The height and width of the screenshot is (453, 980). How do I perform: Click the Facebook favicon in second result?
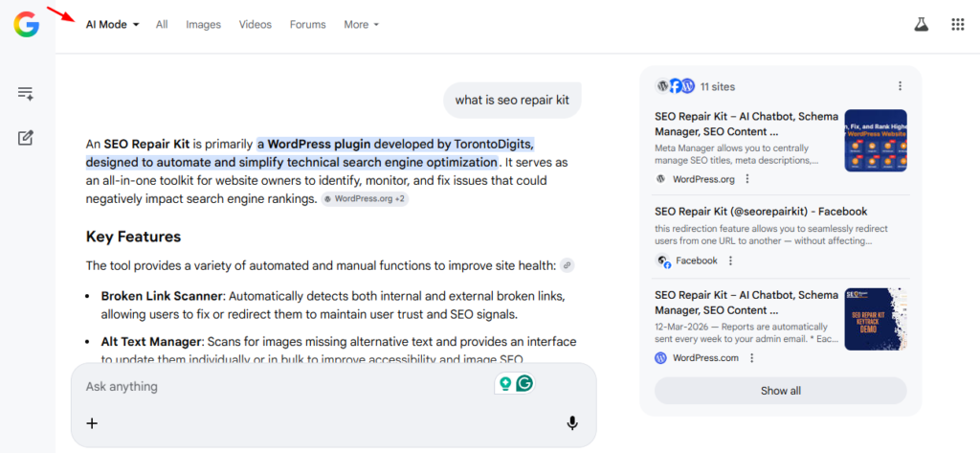click(662, 260)
